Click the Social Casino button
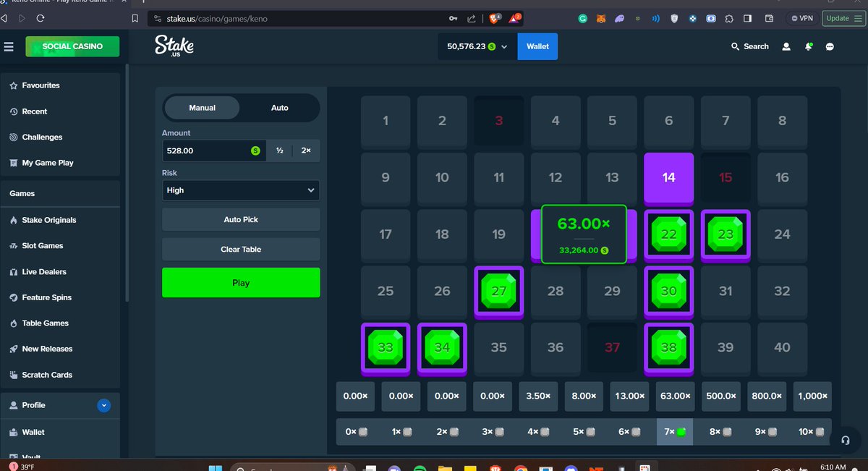This screenshot has width=868, height=471. [x=72, y=46]
